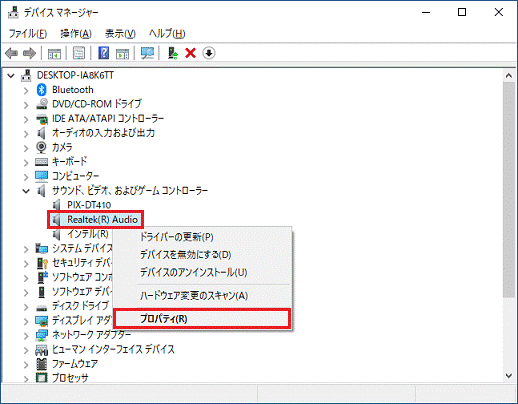Select the Realtek(R) Audio device
This screenshot has width=518, height=404.
102,219
